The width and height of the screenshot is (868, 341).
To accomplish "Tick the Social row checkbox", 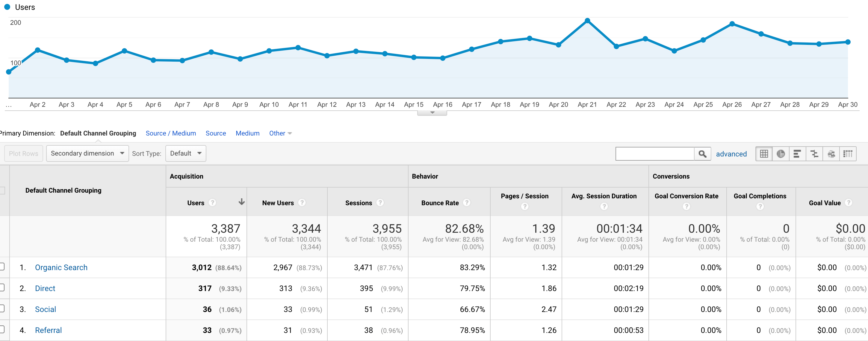I will 2,308.
